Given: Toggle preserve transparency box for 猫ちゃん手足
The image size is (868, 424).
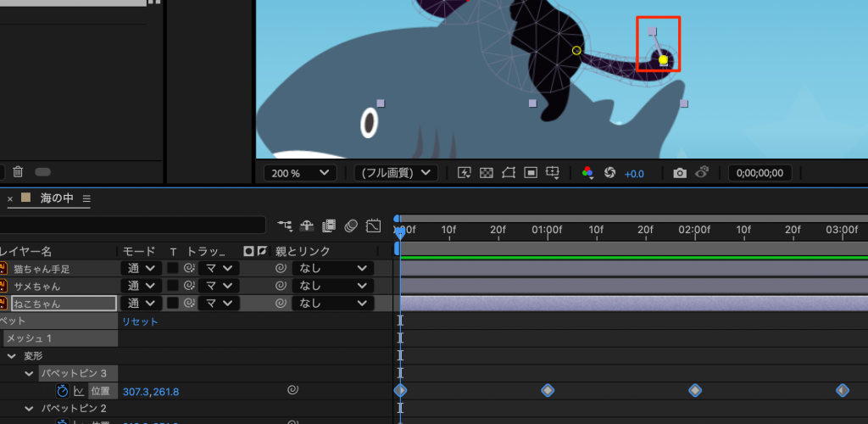Looking at the screenshot, I should pos(173,268).
